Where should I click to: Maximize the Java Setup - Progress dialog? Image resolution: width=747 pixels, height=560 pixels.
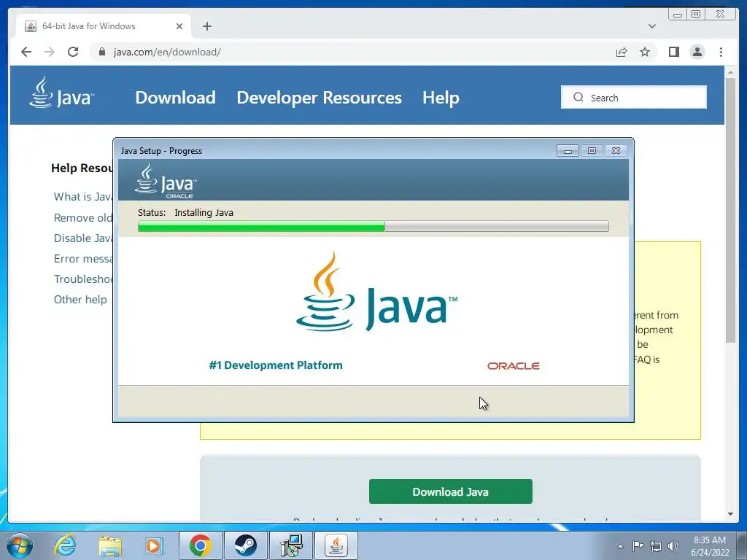click(x=592, y=150)
